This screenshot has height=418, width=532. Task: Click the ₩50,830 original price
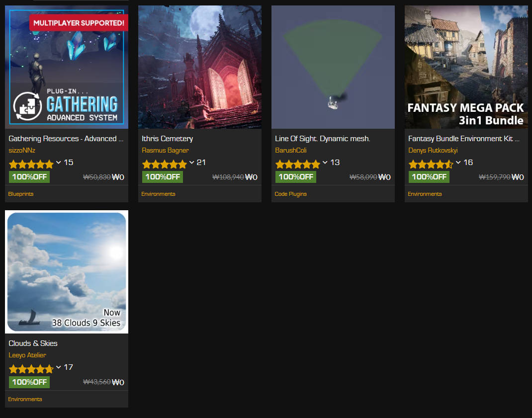tap(96, 177)
